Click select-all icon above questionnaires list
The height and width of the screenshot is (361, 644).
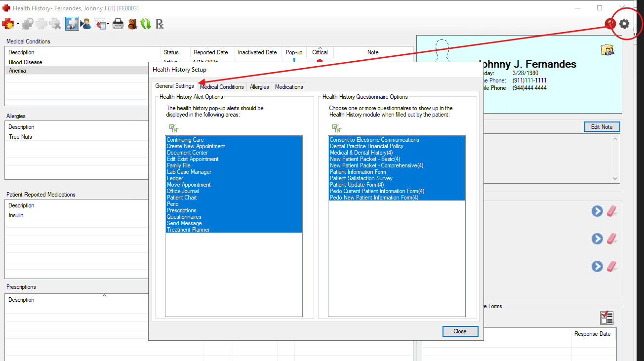point(337,128)
